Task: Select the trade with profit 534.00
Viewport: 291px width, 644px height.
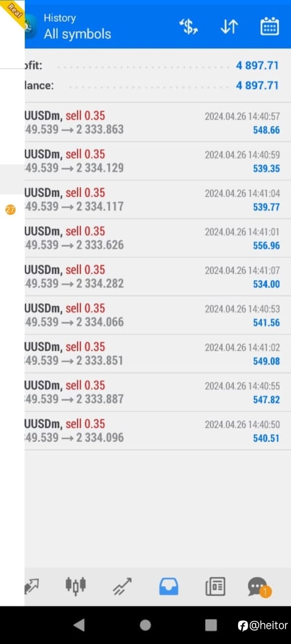Action: [x=158, y=277]
